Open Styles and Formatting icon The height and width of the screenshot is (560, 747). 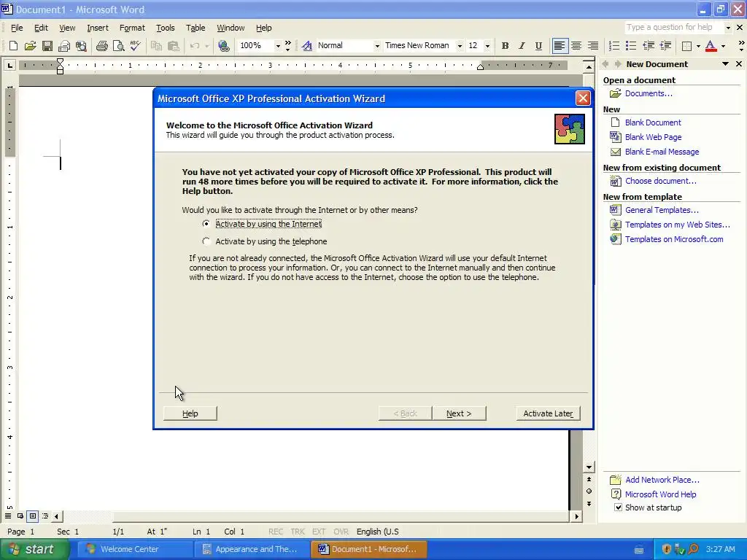tap(307, 46)
